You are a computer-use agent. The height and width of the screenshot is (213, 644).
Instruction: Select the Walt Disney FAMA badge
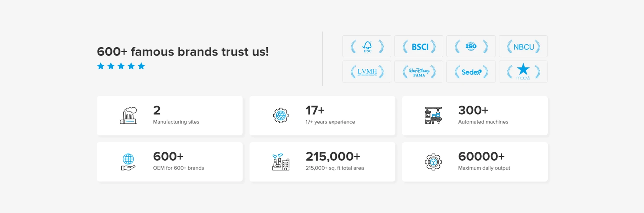coord(419,71)
